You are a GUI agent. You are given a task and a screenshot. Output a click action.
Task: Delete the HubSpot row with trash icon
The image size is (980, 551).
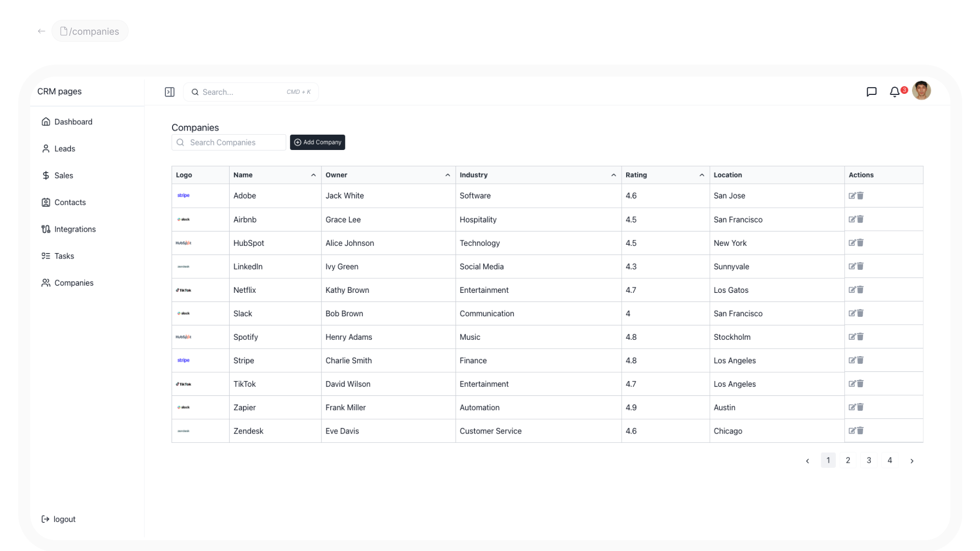click(860, 242)
